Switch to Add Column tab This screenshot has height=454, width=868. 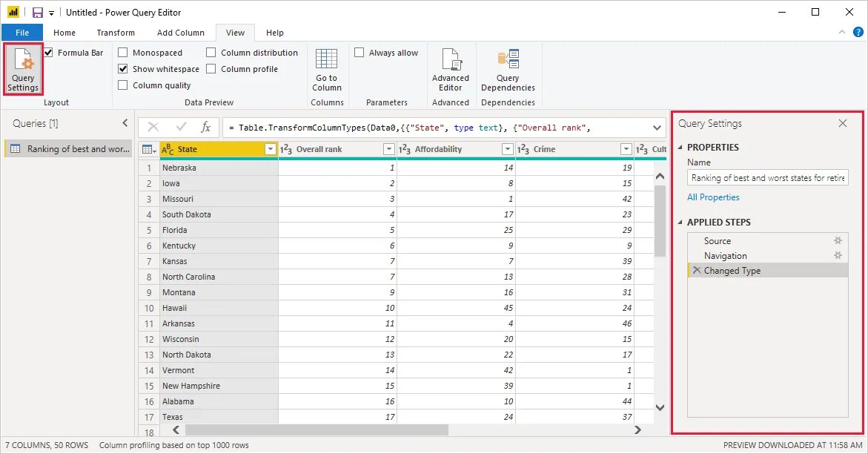pyautogui.click(x=180, y=33)
